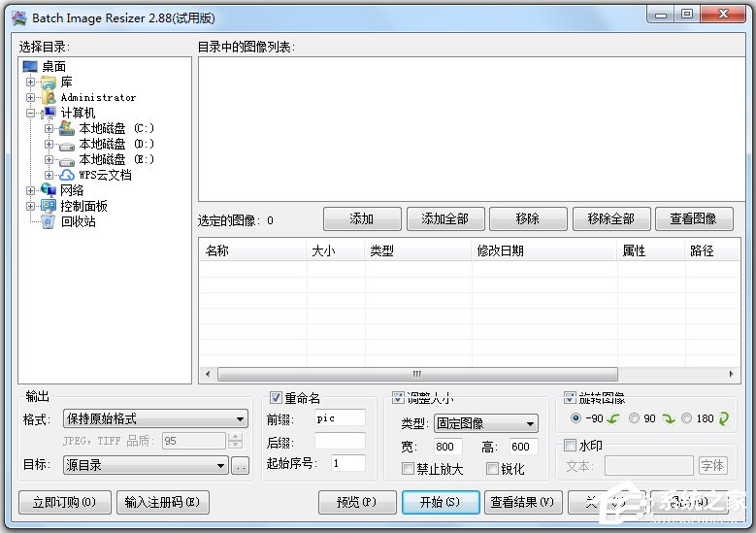Expand the 网络 tree node
This screenshot has height=533, width=756.
pyautogui.click(x=30, y=190)
